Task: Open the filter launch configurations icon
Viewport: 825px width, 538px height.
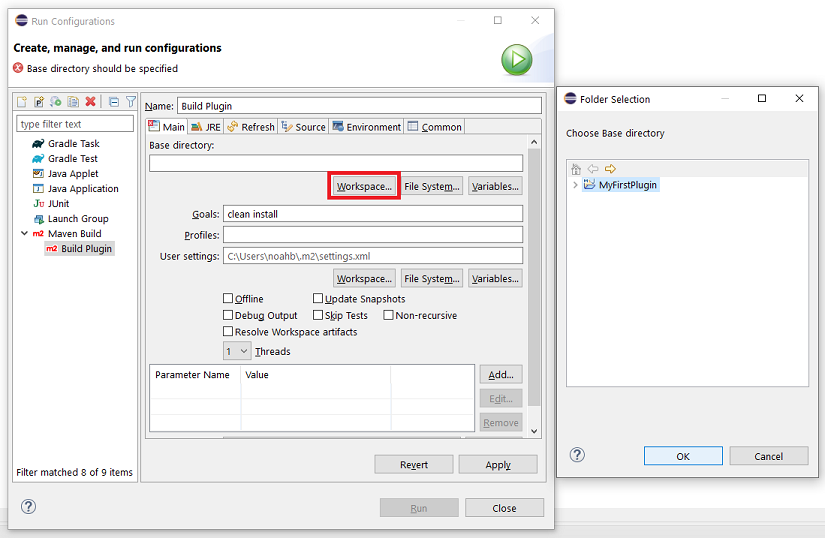Action: click(130, 102)
